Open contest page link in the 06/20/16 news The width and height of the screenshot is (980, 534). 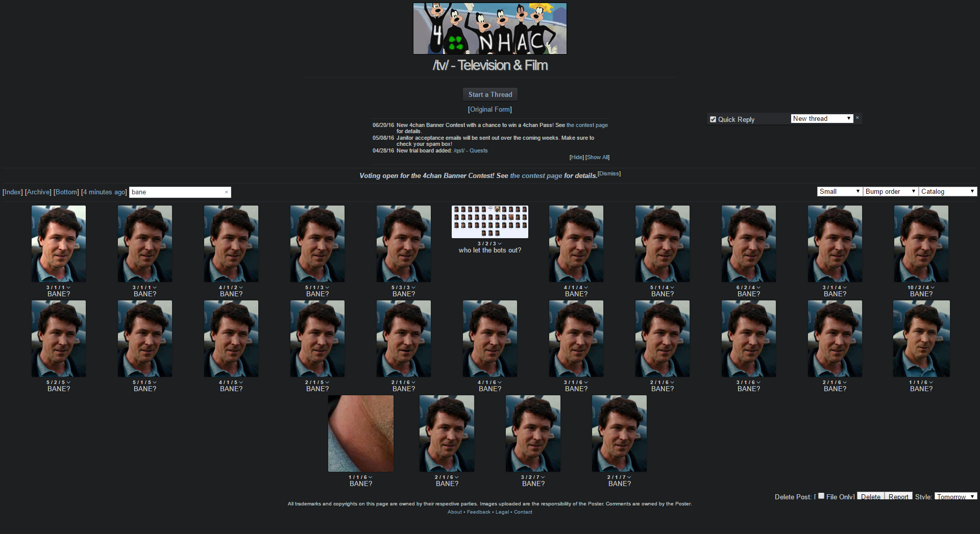tap(587, 125)
